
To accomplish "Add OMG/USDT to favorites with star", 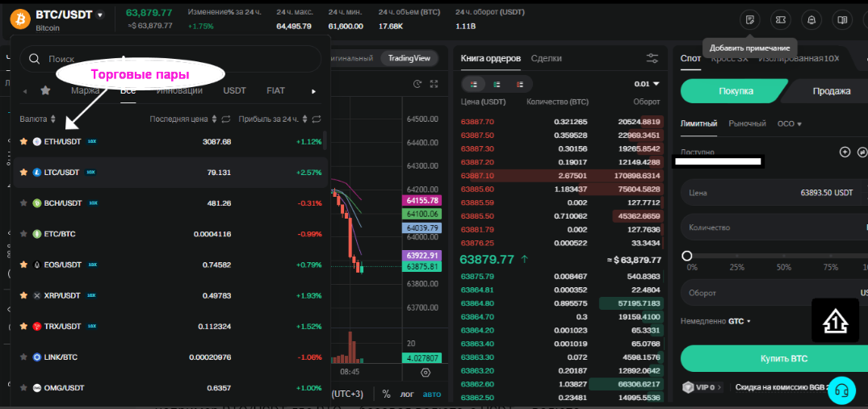I will [x=23, y=388].
